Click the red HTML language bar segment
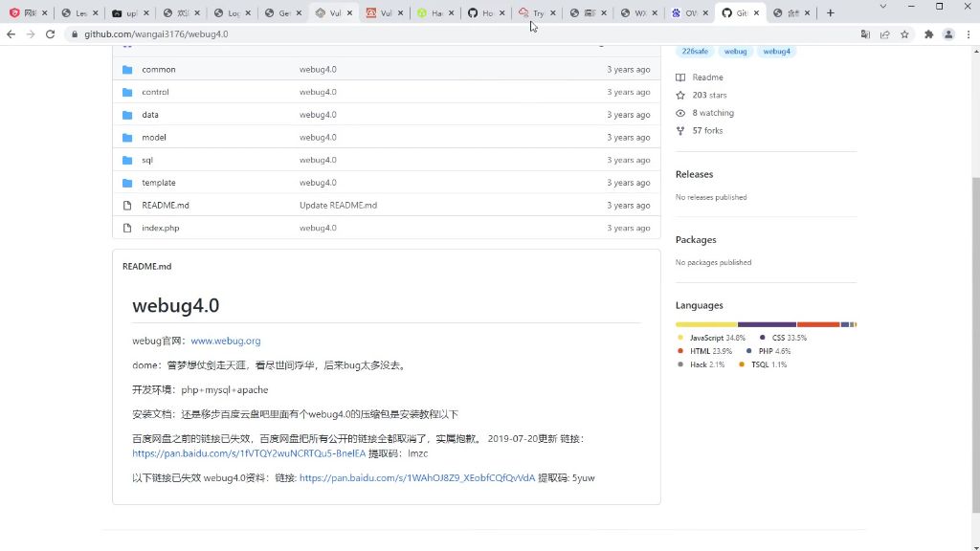980x551 pixels. [818, 325]
